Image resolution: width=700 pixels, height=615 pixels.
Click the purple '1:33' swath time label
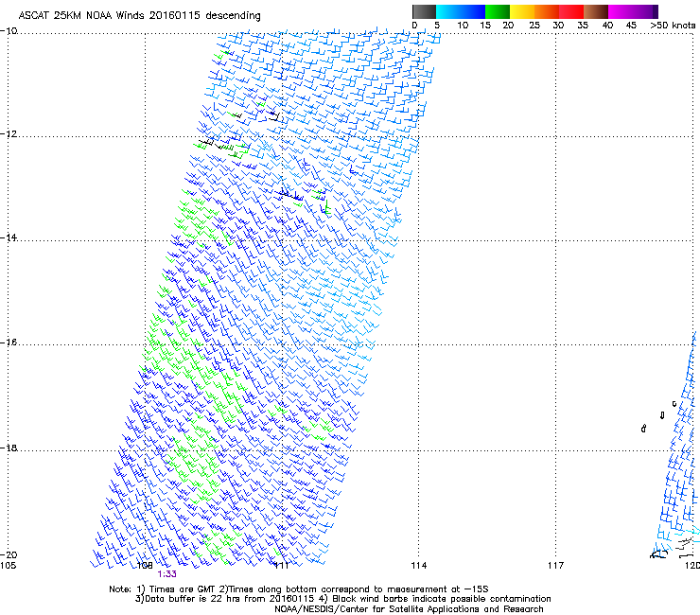pos(167,574)
